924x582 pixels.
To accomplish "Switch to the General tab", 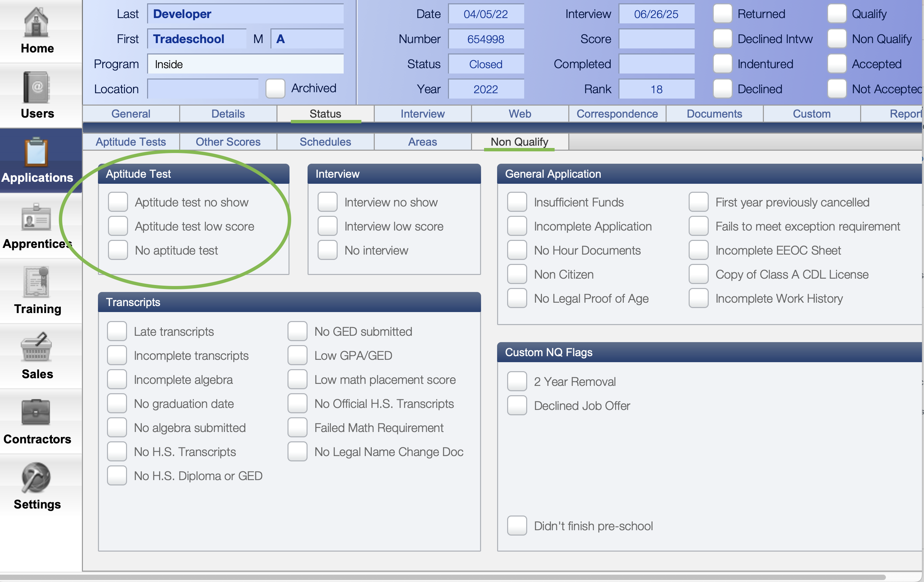I will tap(131, 114).
